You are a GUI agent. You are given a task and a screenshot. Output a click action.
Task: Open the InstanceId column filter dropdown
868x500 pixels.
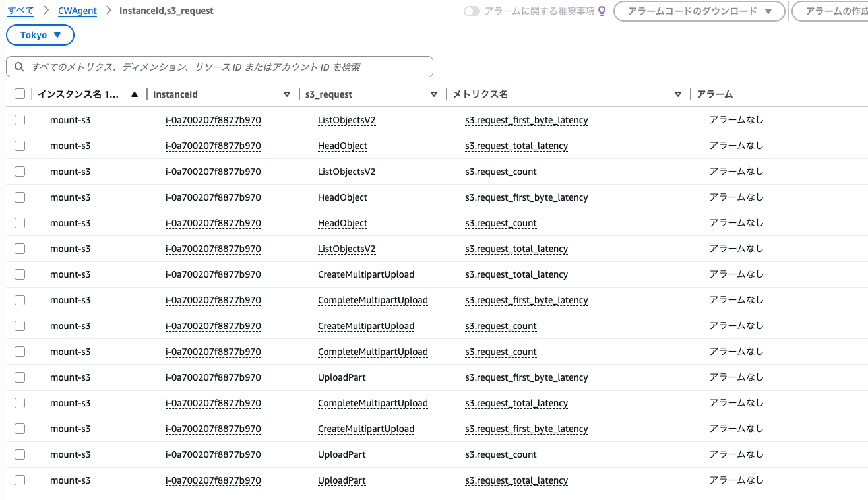287,94
